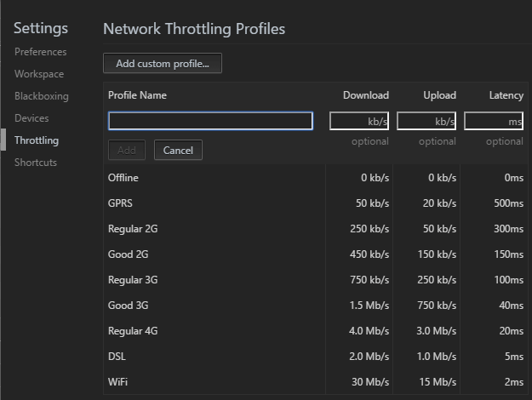Select Blackboxing in the sidebar
Viewport: 532px width, 400px height.
point(41,96)
